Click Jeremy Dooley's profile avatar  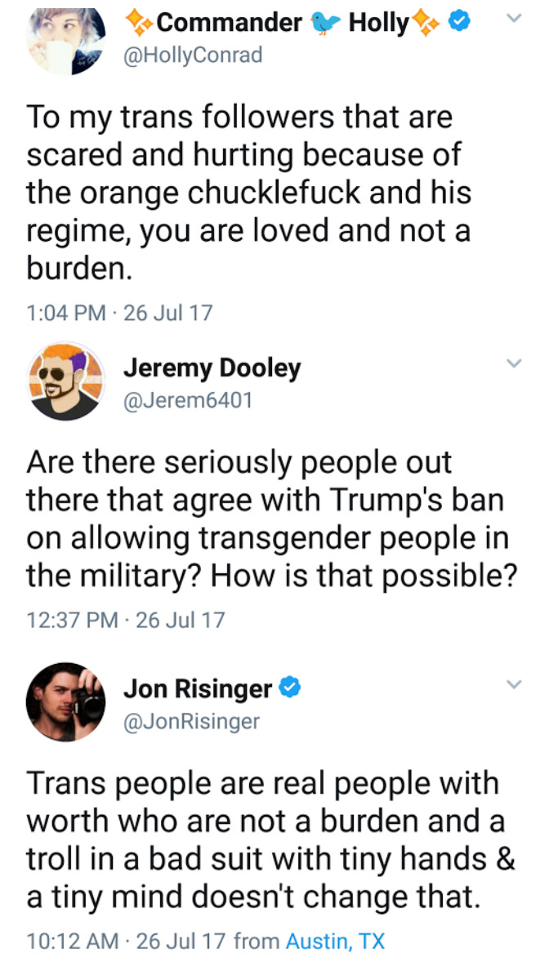pyautogui.click(x=65, y=381)
